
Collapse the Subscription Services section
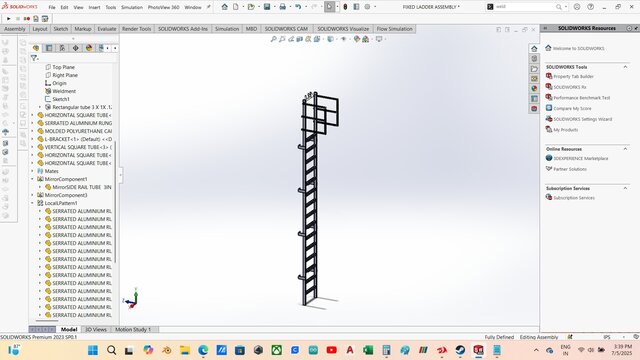pyautogui.click(x=625, y=188)
